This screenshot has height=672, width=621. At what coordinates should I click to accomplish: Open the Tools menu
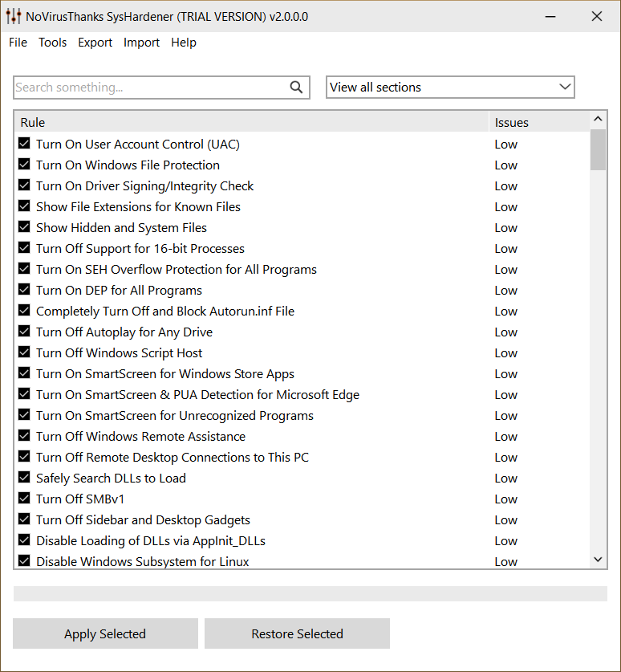coord(53,43)
